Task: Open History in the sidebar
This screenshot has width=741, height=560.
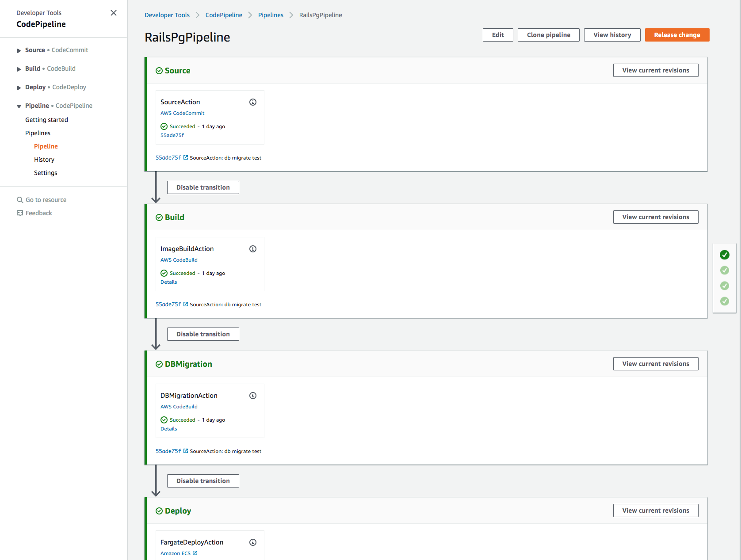Action: click(x=44, y=160)
